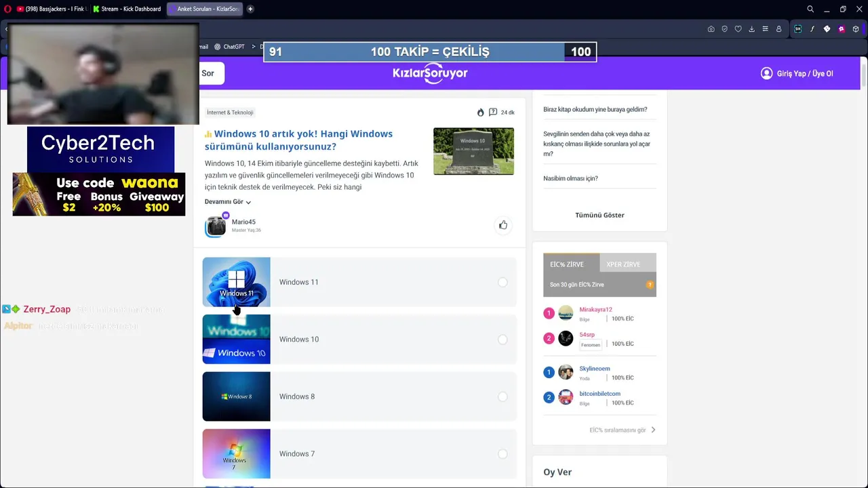868x488 pixels.
Task: Click the user avatar icon beside Giriş Yap
Action: [x=766, y=73]
